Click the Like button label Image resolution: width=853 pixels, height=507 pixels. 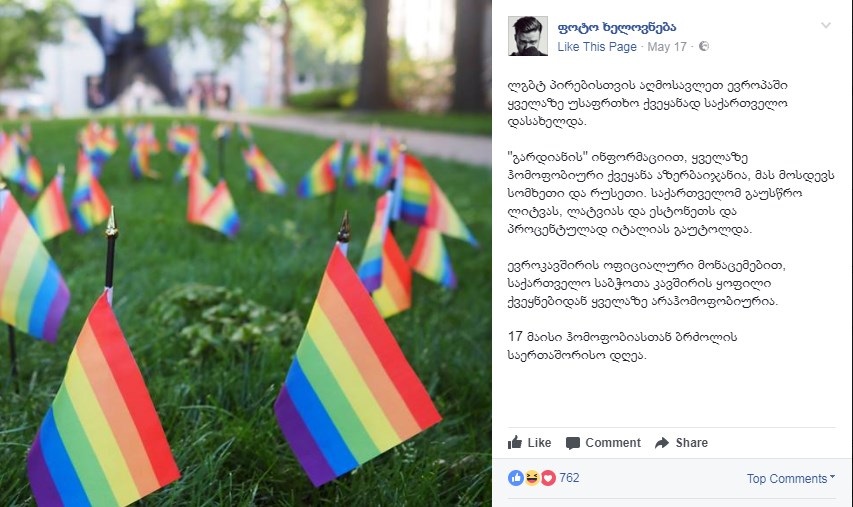[x=539, y=443]
